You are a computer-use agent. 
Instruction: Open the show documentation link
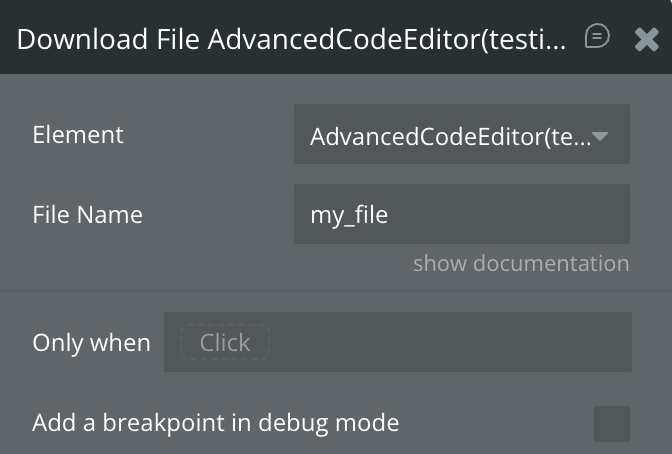[x=521, y=263]
